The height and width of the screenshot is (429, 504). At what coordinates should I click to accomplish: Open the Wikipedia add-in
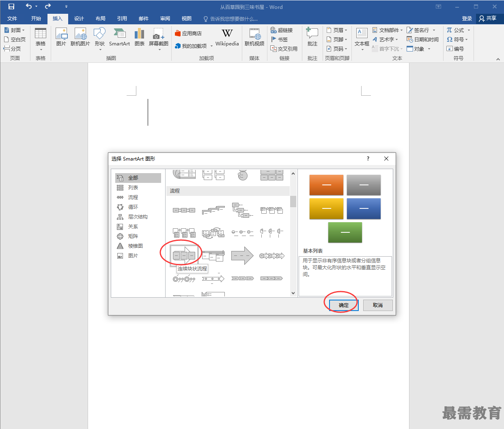coord(227,37)
